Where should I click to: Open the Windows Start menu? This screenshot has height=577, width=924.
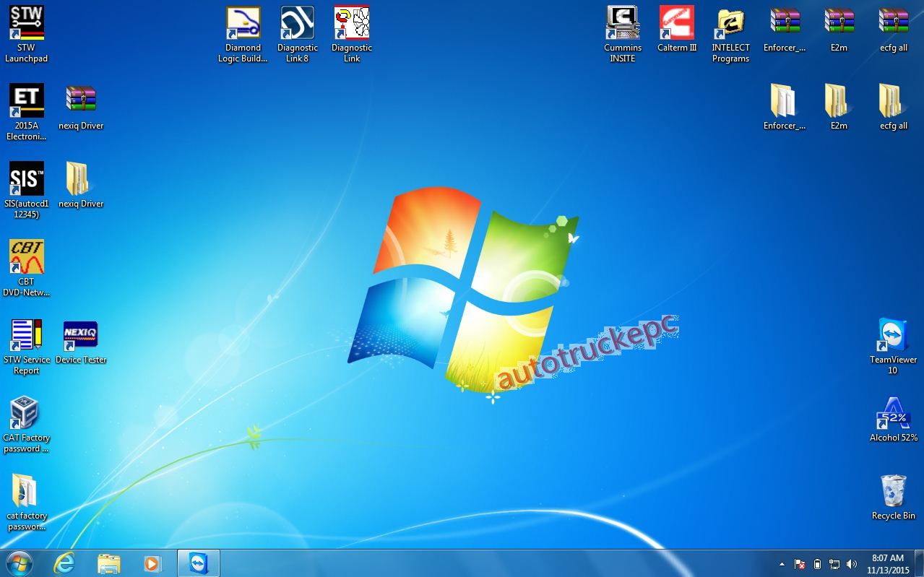[x=20, y=563]
